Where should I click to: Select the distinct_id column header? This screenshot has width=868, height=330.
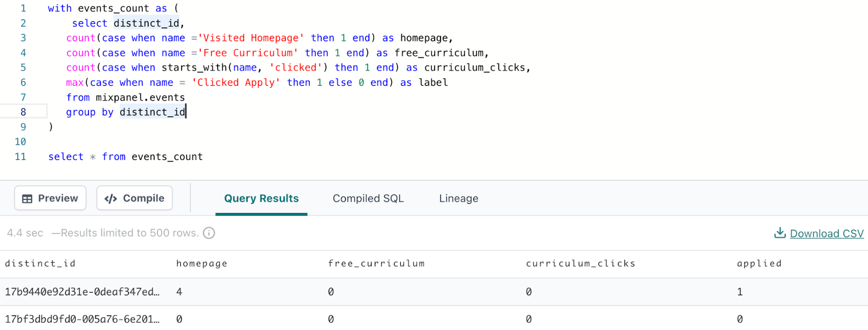pyautogui.click(x=40, y=263)
